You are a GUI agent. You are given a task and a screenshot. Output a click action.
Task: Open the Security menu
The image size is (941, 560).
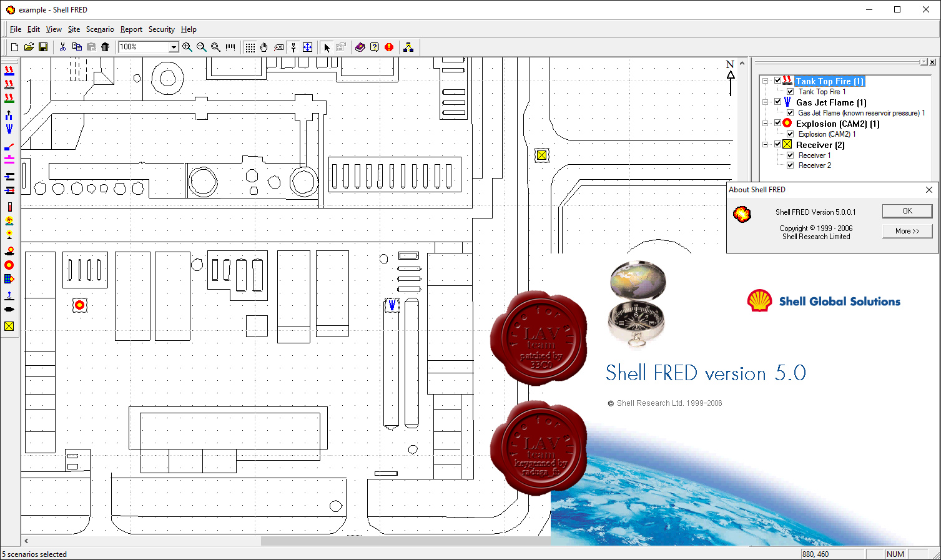(162, 29)
